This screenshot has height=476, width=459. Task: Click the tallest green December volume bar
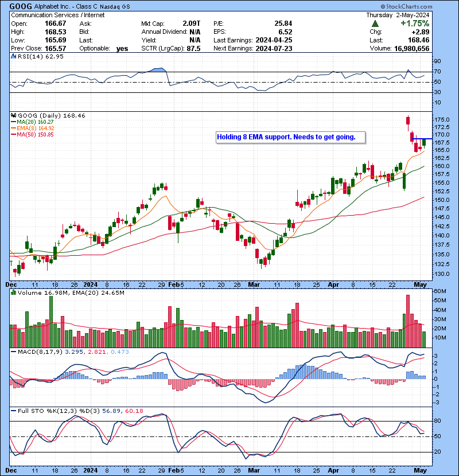[51, 322]
